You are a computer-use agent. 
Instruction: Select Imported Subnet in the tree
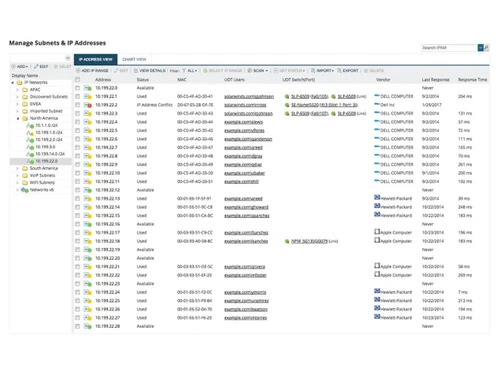coord(46,111)
